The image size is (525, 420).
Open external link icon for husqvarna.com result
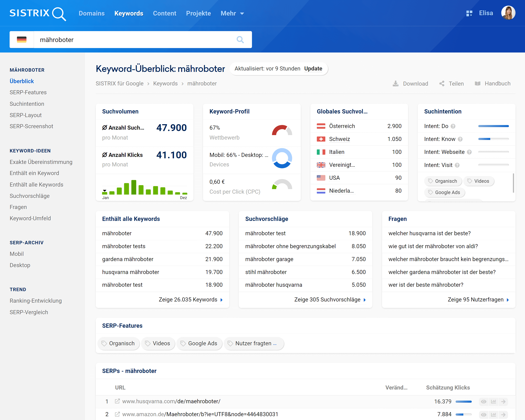point(117,401)
